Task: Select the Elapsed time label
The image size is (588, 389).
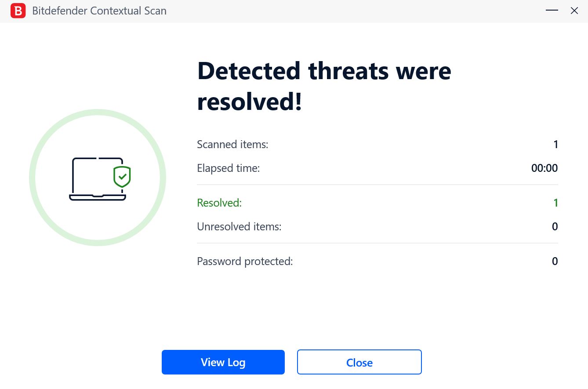Action: tap(229, 168)
